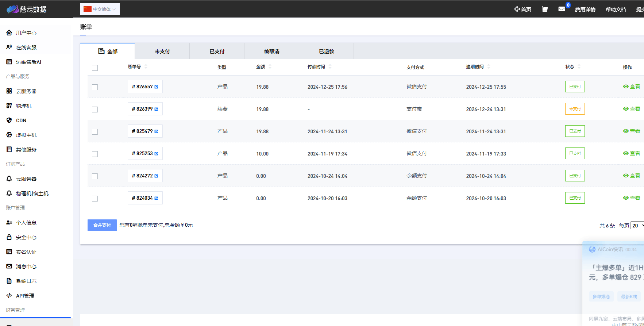The height and width of the screenshot is (326, 644).
Task: Click 虚拟主机 icon in sidebar
Action: pos(9,135)
